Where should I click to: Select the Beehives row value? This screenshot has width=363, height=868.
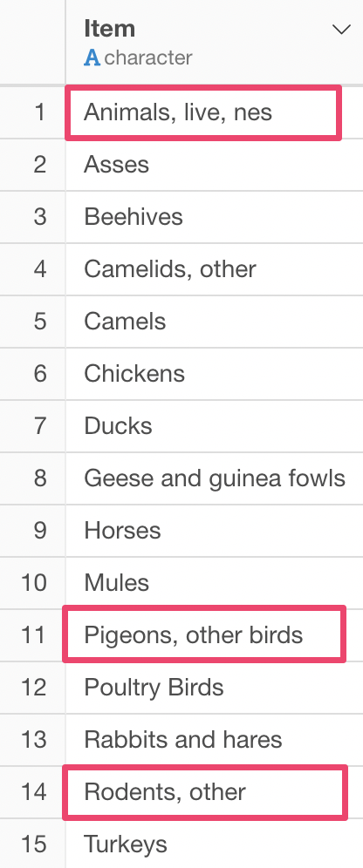coord(215,217)
